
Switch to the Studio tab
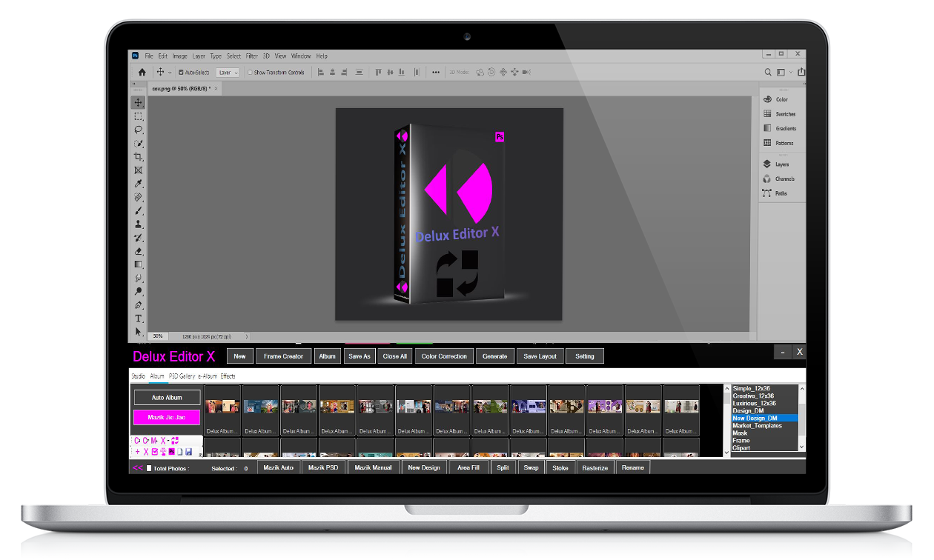(x=139, y=376)
